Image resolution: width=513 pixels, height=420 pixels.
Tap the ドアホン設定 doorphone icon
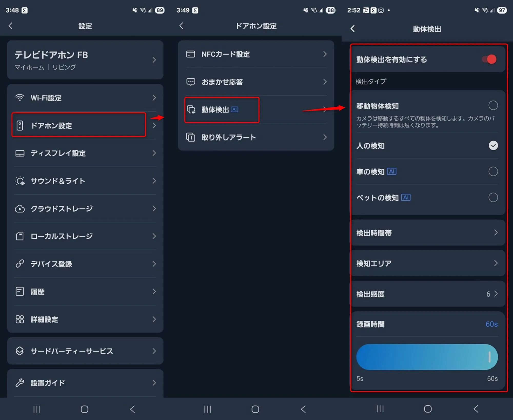click(x=20, y=125)
